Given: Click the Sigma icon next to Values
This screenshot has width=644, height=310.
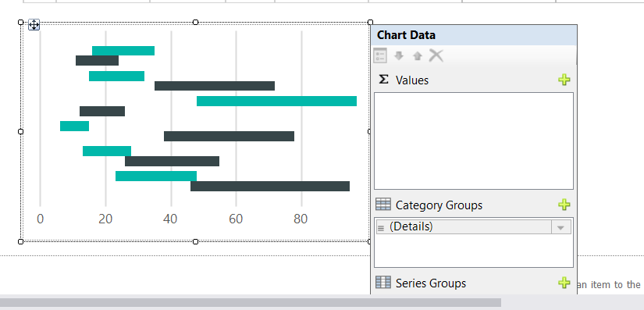Looking at the screenshot, I should pos(383,79).
